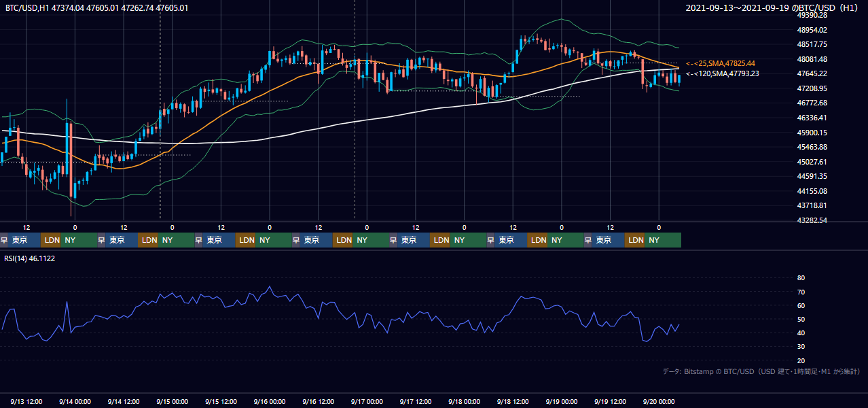
Task: Click the 9/18 12:00 time axis label
Action: tap(513, 401)
